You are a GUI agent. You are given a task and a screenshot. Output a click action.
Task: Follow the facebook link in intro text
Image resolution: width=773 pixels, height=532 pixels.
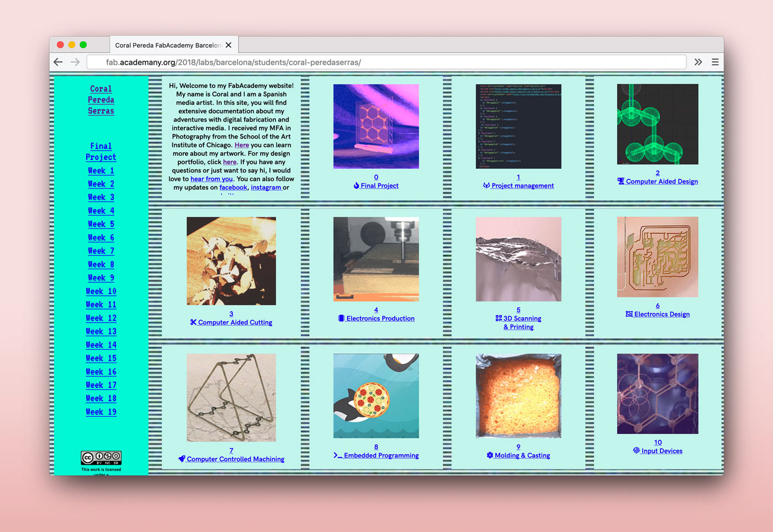click(233, 188)
